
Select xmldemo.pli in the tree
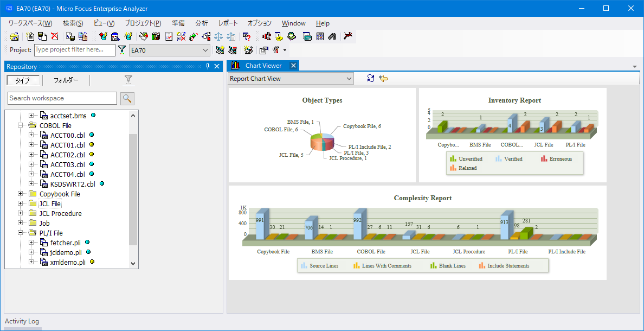tap(68, 262)
